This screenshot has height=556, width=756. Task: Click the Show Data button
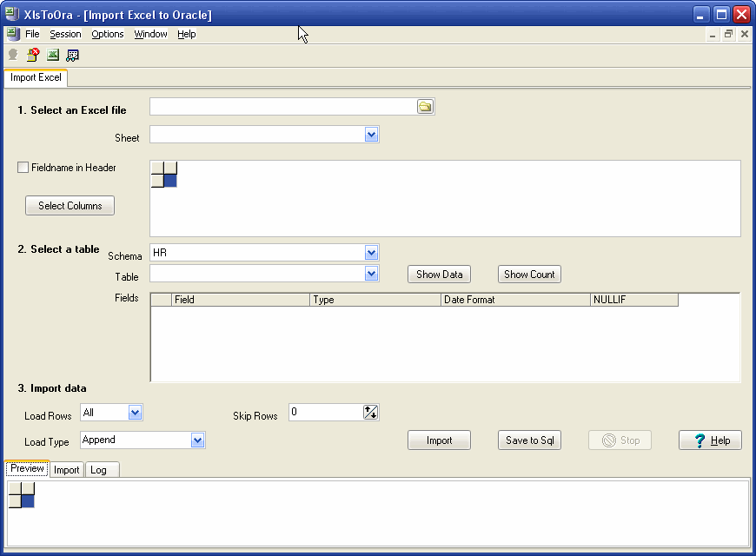439,275
